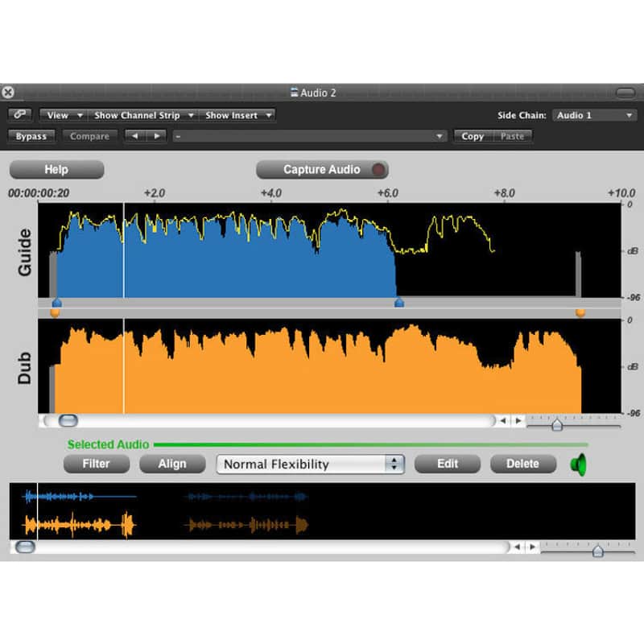Open the Help button
The height and width of the screenshot is (644, 644).
pos(56,170)
